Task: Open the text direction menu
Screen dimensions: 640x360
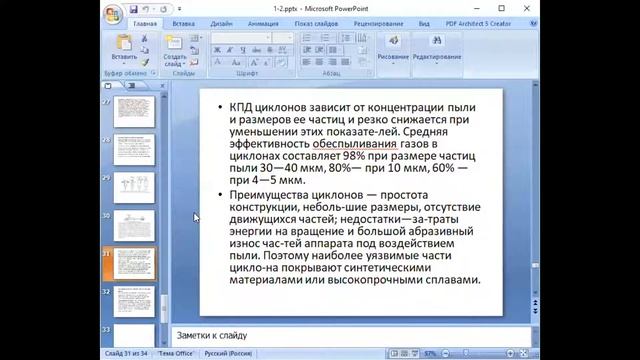Action: click(362, 38)
